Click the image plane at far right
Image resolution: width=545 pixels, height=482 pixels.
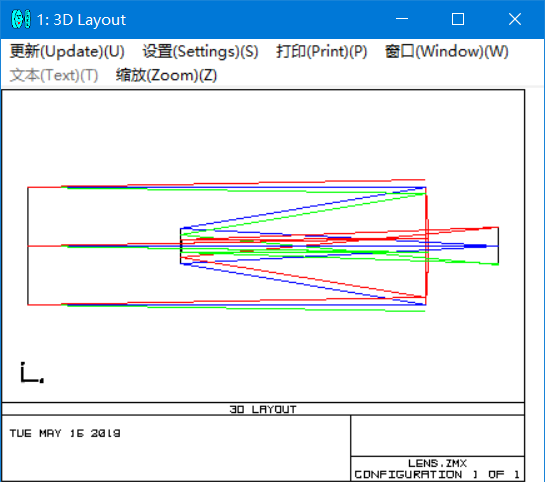pyautogui.click(x=498, y=246)
